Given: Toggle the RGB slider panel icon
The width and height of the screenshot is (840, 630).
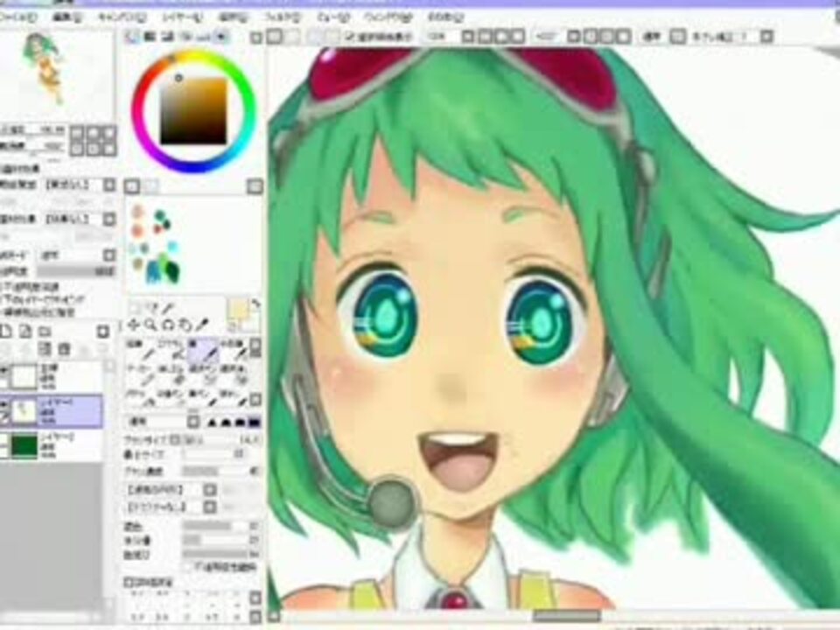Looking at the screenshot, I should pos(150,37).
